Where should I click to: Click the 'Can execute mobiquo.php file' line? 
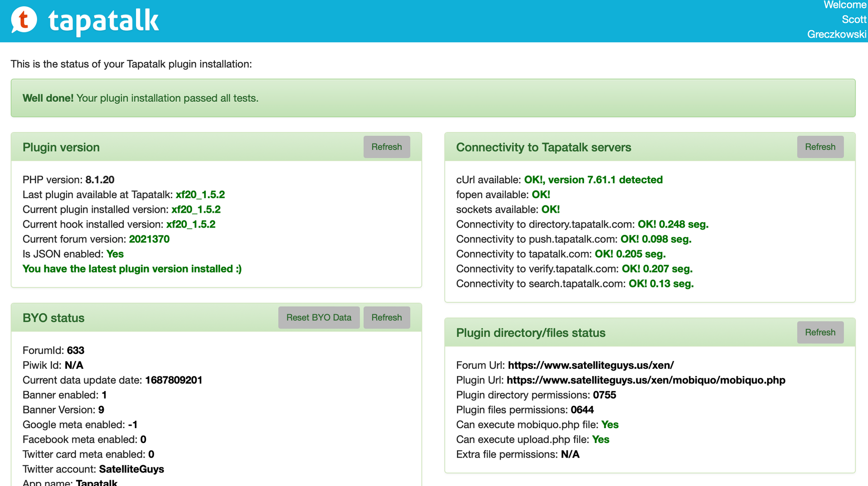(x=538, y=425)
